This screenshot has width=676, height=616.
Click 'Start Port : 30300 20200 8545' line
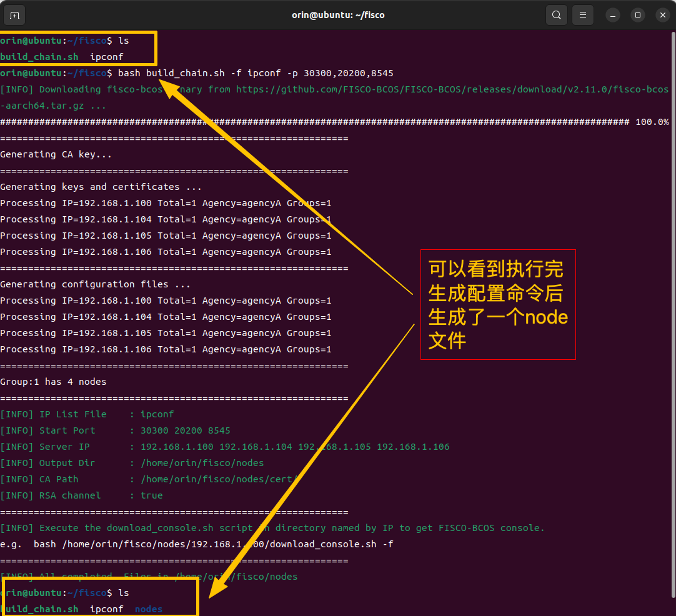click(115, 430)
